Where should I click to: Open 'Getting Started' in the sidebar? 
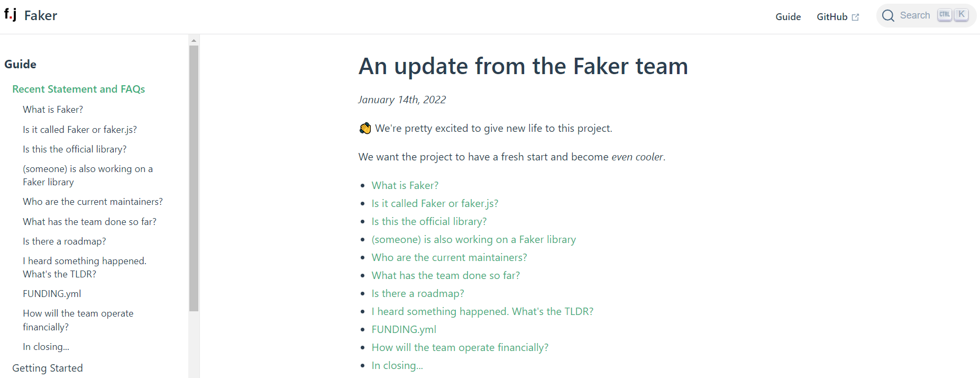(x=48, y=368)
